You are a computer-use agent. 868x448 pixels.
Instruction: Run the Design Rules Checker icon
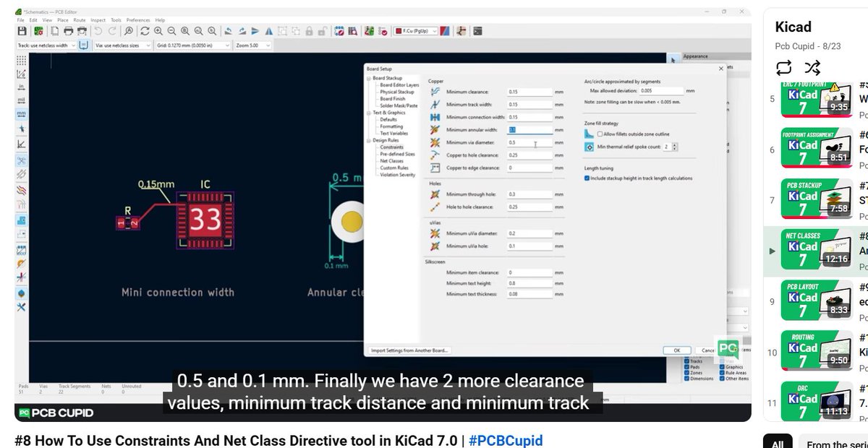(x=383, y=31)
